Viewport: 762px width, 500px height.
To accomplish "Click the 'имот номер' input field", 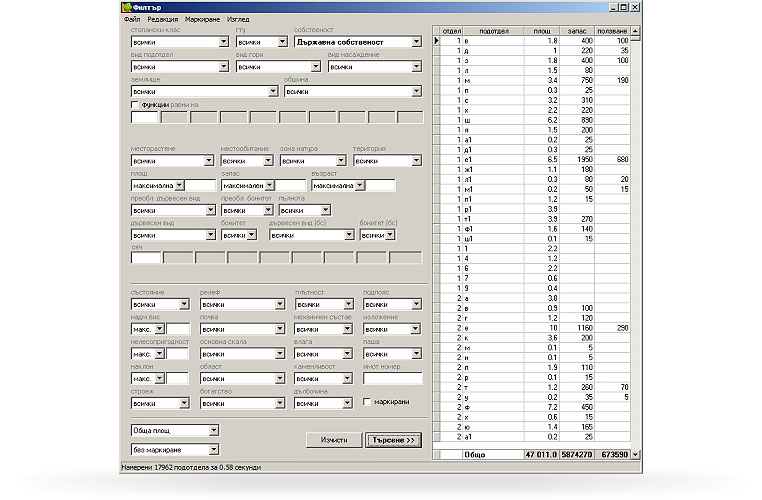I will click(392, 379).
